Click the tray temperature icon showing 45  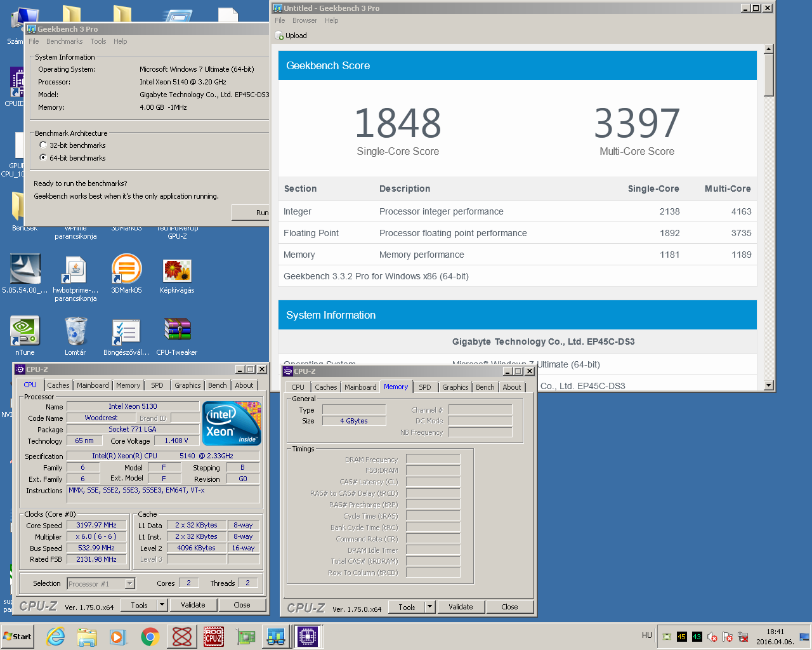[682, 637]
